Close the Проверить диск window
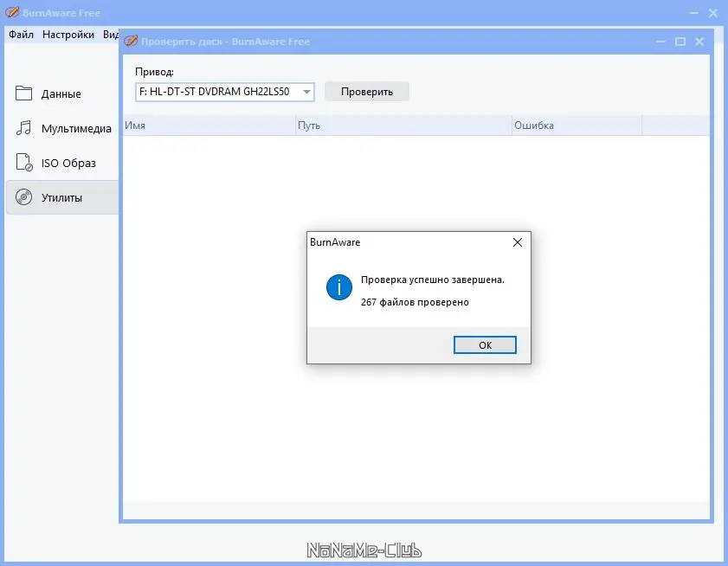 [699, 42]
